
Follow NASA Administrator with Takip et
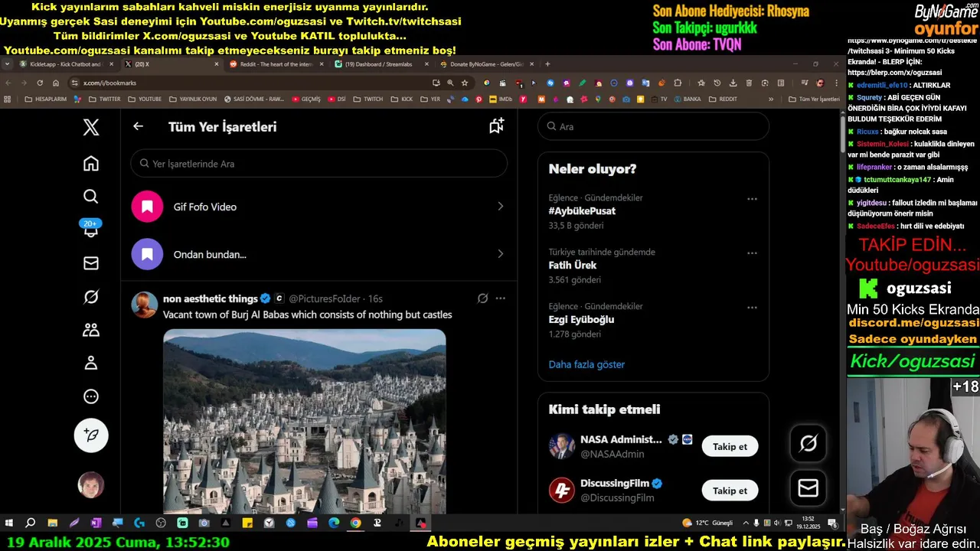pos(730,446)
